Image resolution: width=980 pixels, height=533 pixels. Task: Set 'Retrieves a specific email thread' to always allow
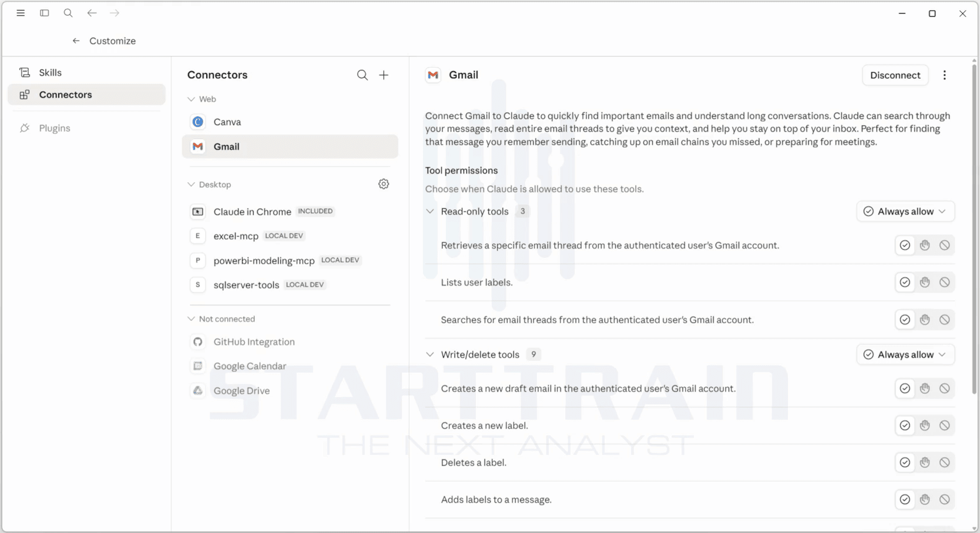click(x=905, y=245)
